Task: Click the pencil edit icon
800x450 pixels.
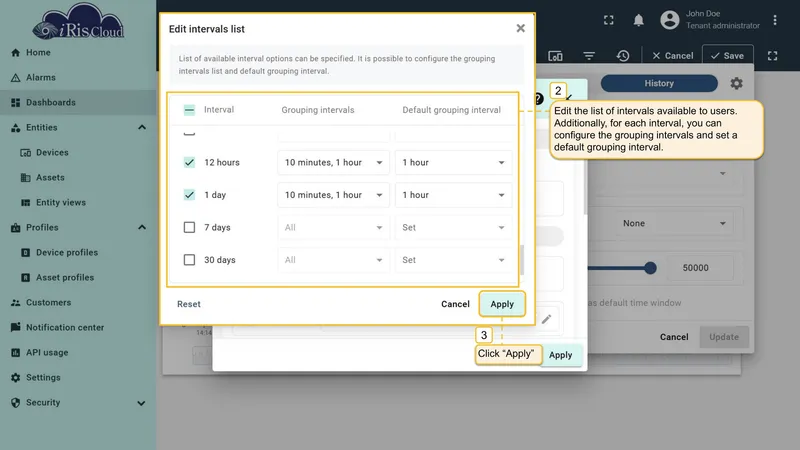Action: (x=546, y=319)
